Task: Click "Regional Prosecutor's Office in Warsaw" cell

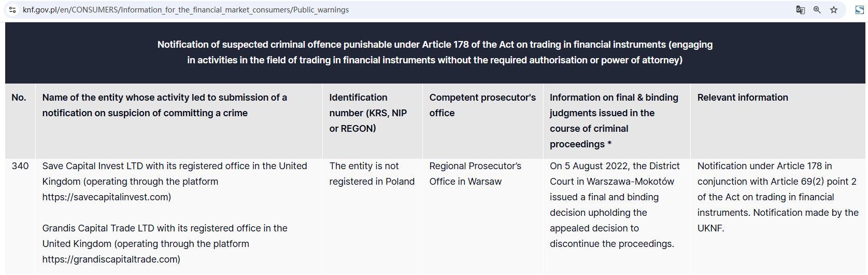Action: click(475, 174)
